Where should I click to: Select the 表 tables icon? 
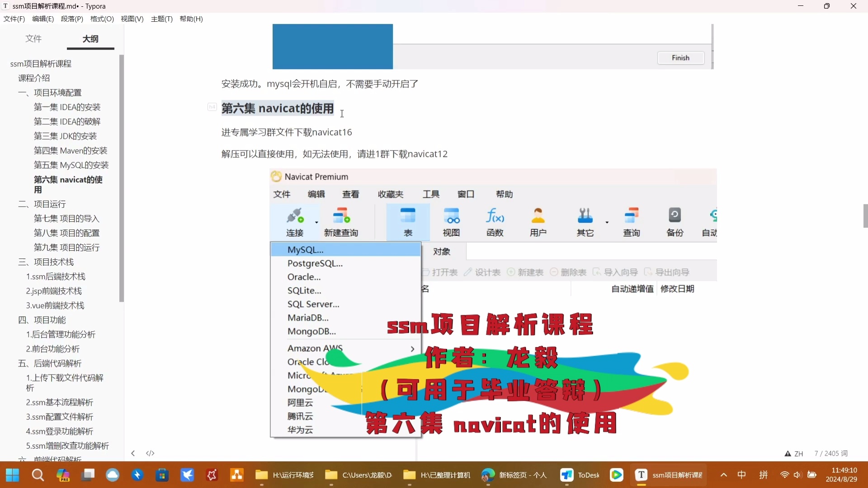click(407, 221)
